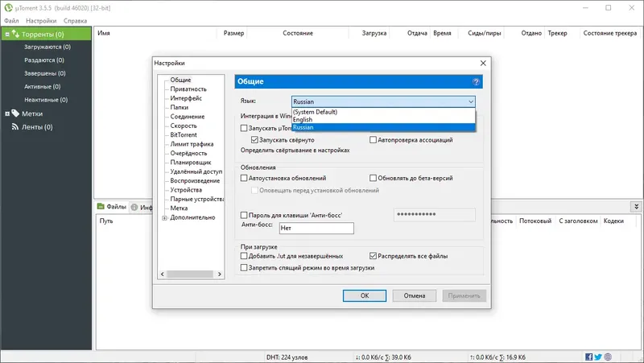Image resolution: width=644 pixels, height=363 pixels.
Task: Click the language combo box arrow
Action: coord(471,101)
